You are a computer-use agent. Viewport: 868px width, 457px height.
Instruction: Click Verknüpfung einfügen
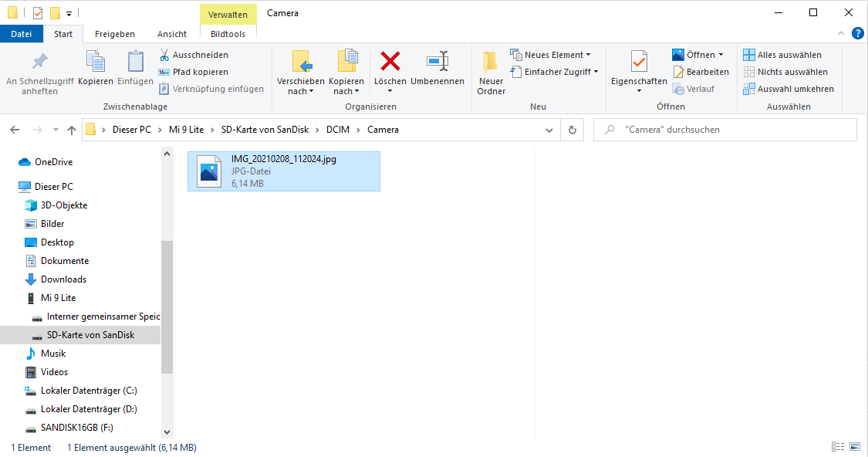click(x=211, y=89)
